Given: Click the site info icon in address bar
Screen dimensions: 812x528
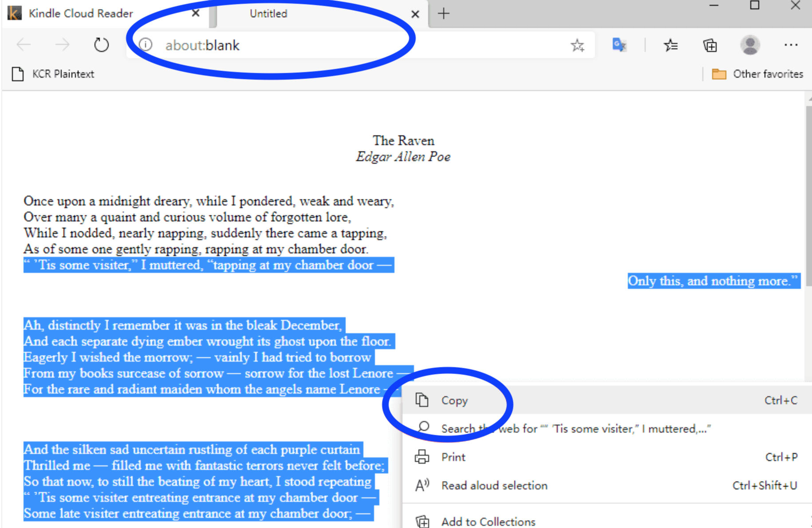Looking at the screenshot, I should click(x=146, y=45).
